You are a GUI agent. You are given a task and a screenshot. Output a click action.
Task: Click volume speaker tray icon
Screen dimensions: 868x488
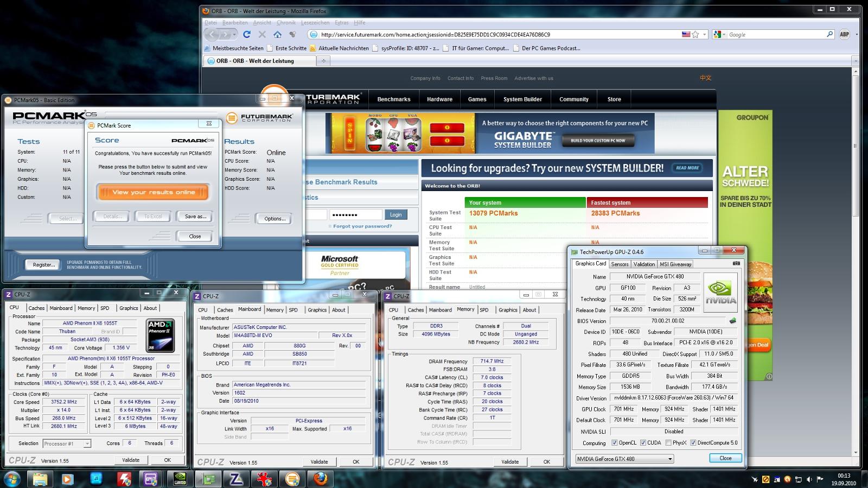[809, 479]
